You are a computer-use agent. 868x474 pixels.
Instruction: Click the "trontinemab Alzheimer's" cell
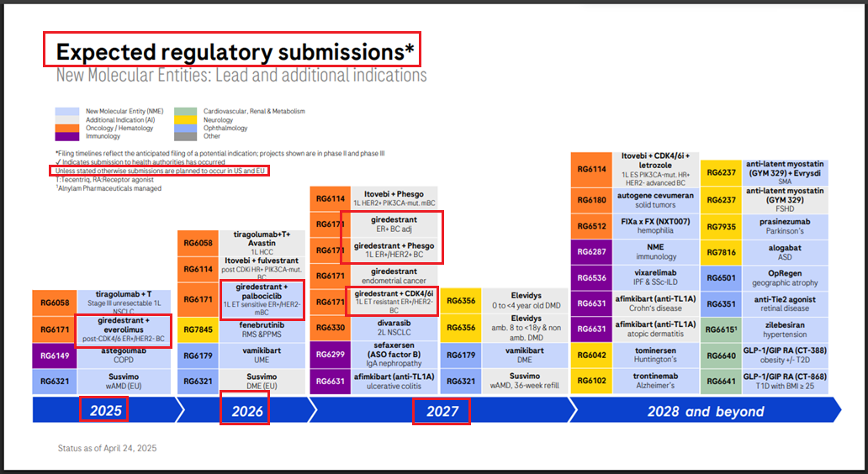[655, 381]
